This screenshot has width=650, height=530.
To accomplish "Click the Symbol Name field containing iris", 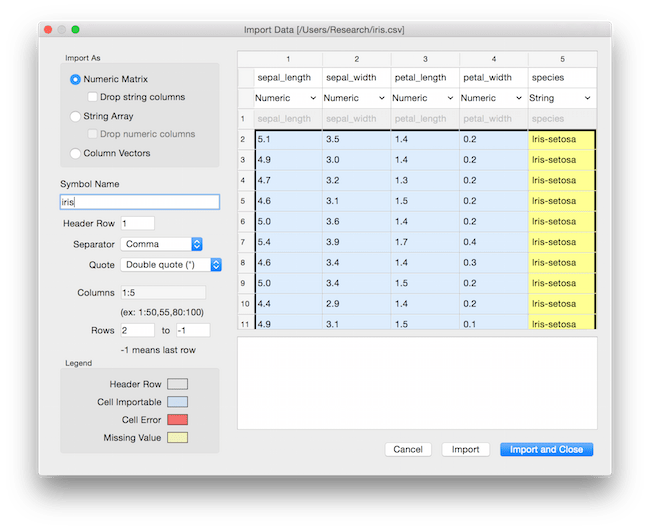I will click(140, 202).
